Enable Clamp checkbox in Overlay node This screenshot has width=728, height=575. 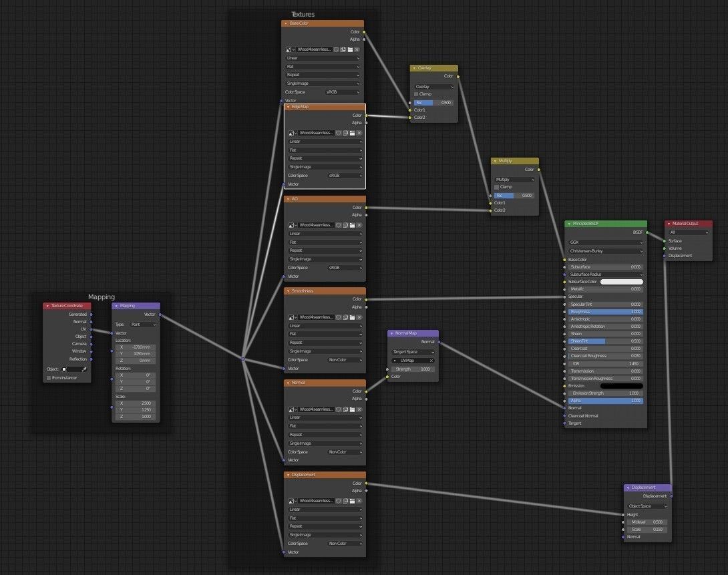[x=416, y=94]
